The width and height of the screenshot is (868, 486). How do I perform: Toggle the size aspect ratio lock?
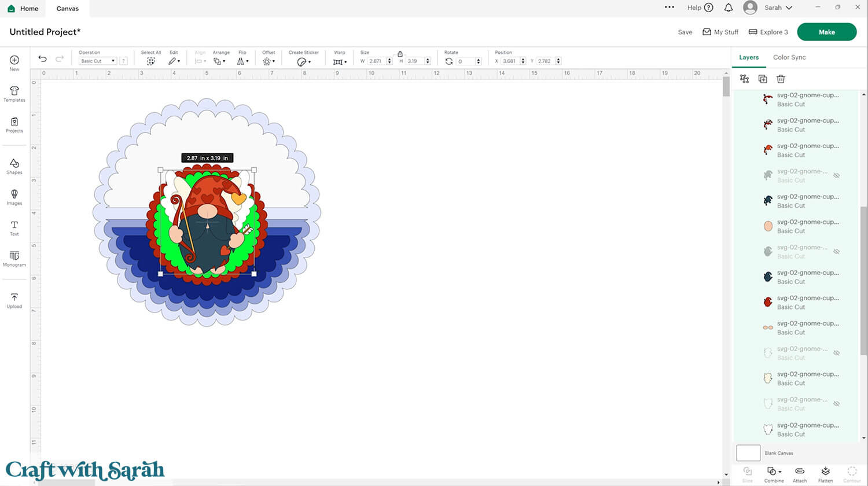coord(400,54)
